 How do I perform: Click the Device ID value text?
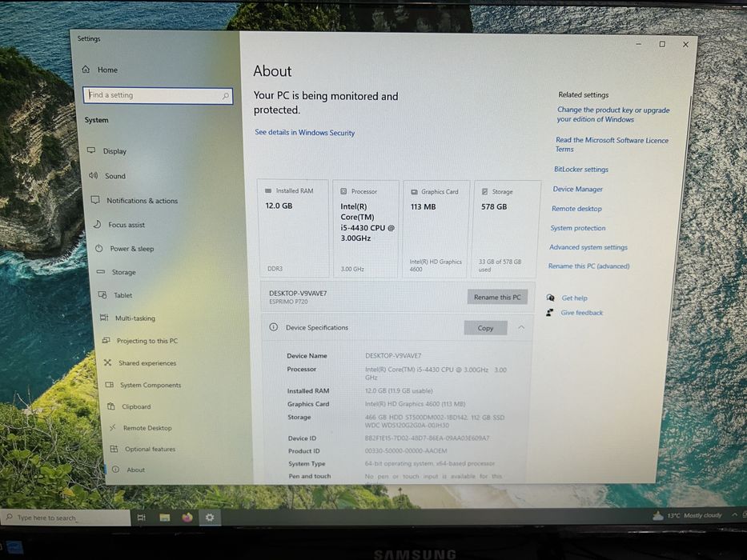point(427,438)
